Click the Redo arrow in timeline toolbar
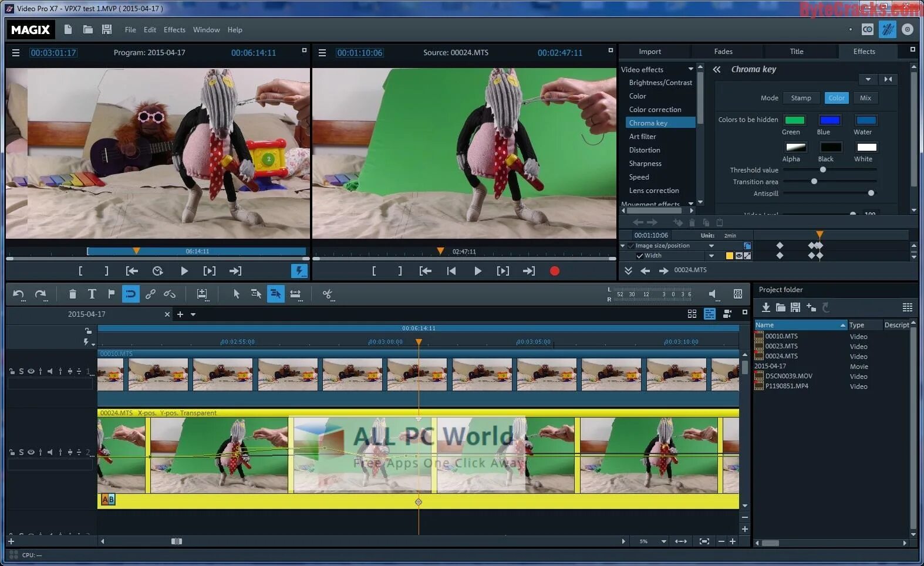This screenshot has height=566, width=924. click(x=40, y=294)
